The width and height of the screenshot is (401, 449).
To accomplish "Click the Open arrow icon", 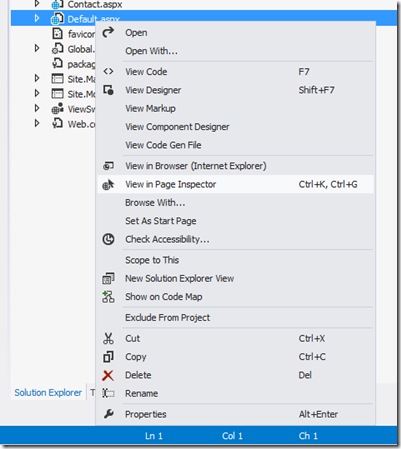I will 108,32.
